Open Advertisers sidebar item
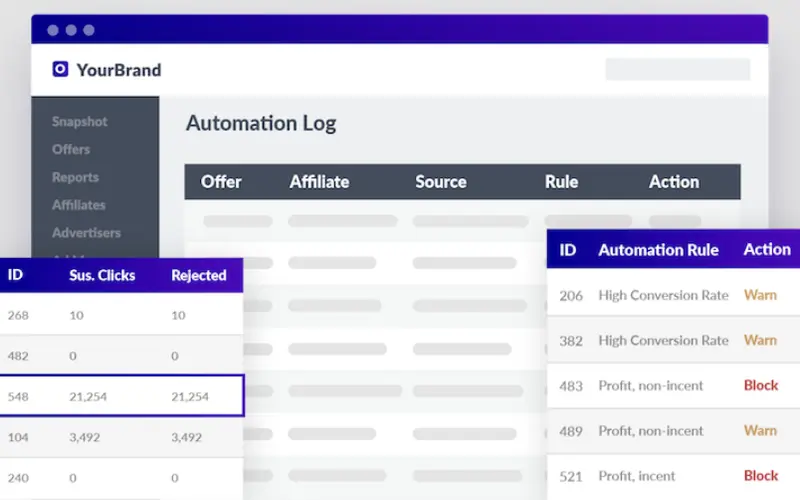 click(x=86, y=233)
